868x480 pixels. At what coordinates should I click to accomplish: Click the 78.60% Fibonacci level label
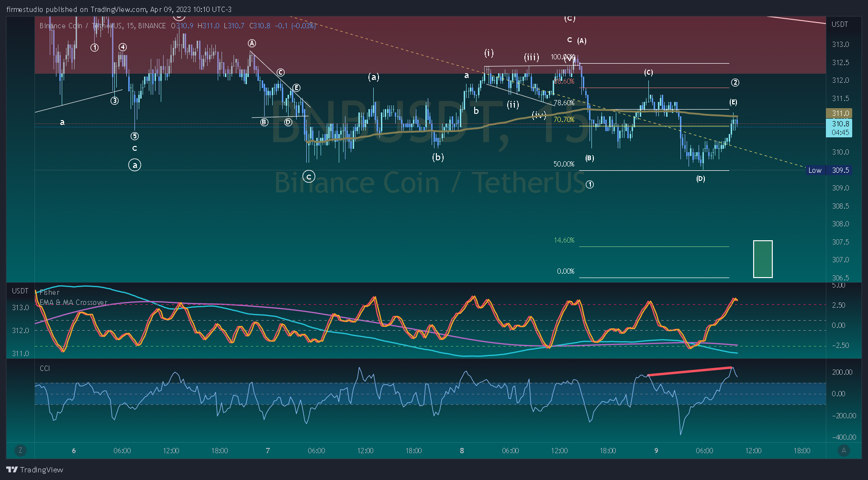point(564,103)
